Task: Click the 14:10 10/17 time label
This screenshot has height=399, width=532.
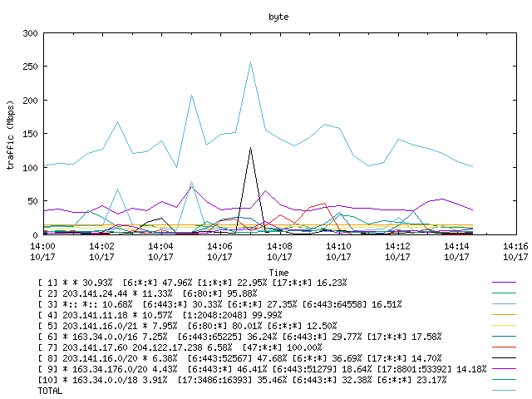Action: pos(338,251)
